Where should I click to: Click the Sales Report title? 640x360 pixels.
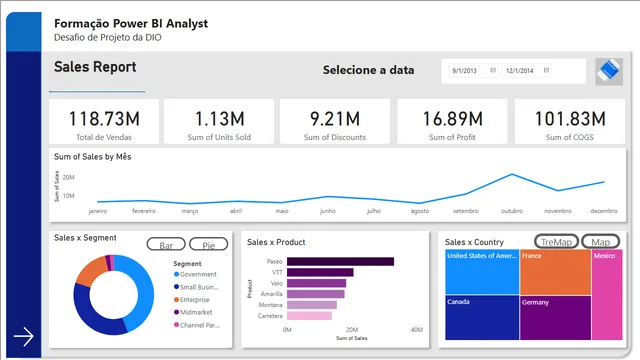[95, 67]
